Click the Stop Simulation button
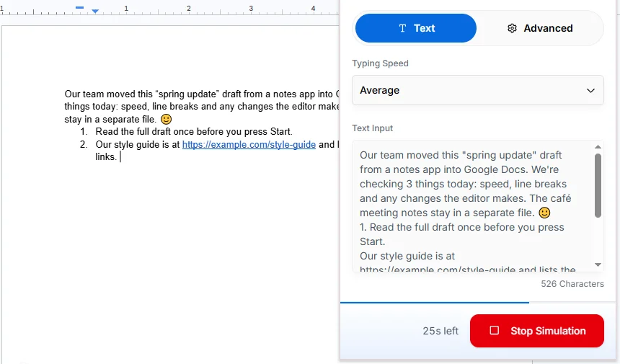 536,331
